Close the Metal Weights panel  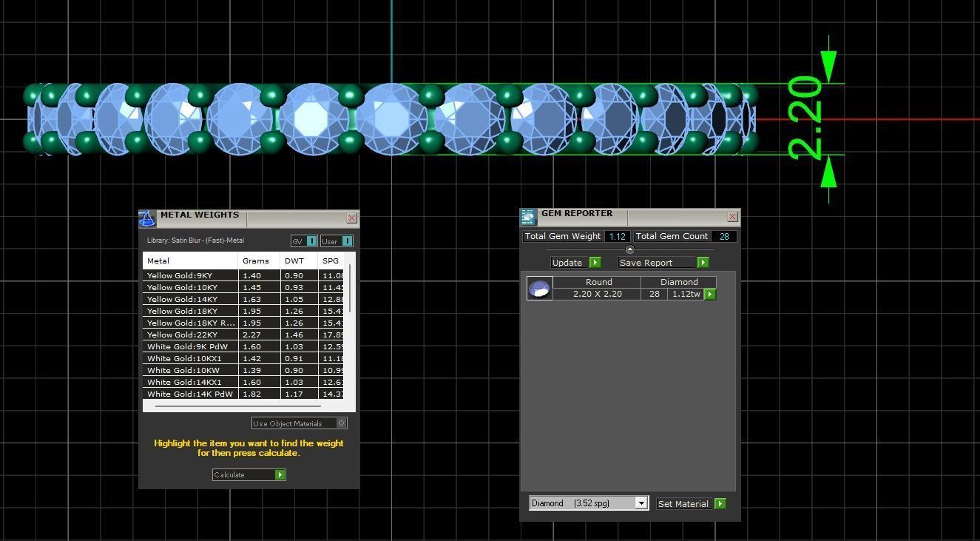[x=352, y=218]
